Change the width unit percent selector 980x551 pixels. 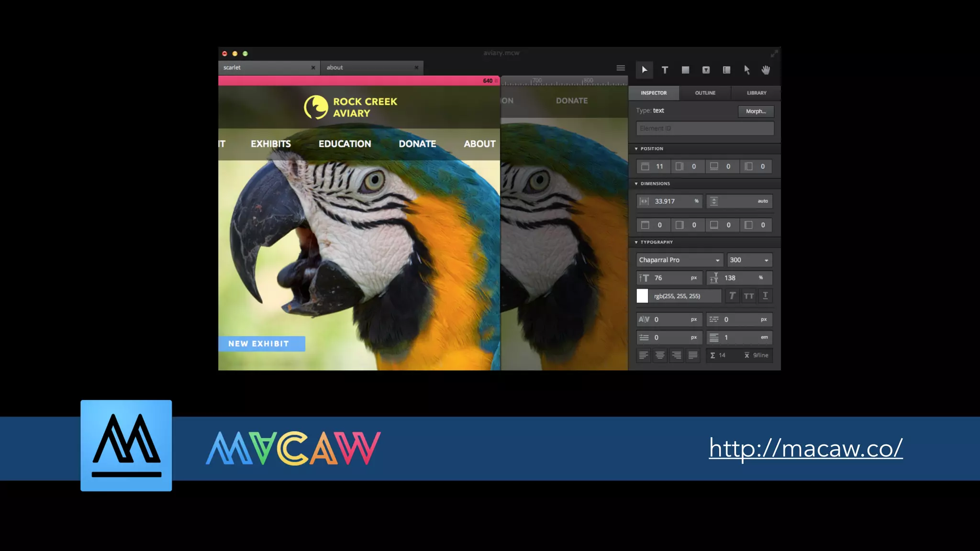click(696, 201)
